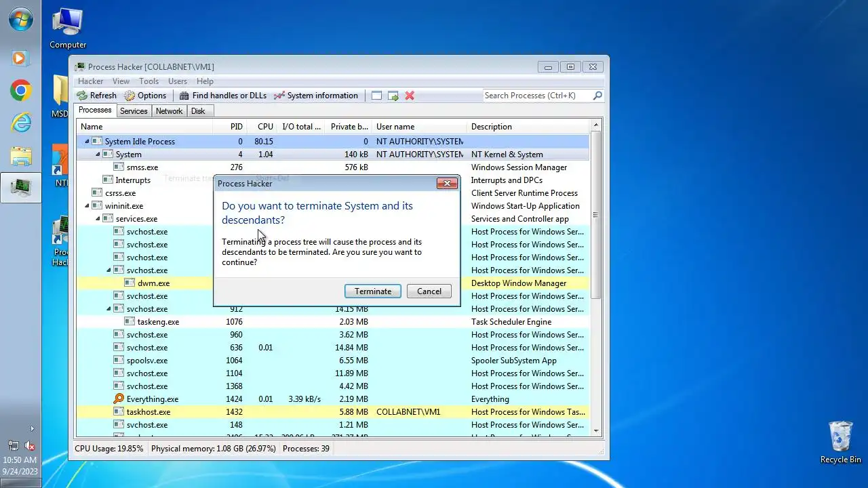
Task: Open Options via the gear icon
Action: tap(130, 96)
